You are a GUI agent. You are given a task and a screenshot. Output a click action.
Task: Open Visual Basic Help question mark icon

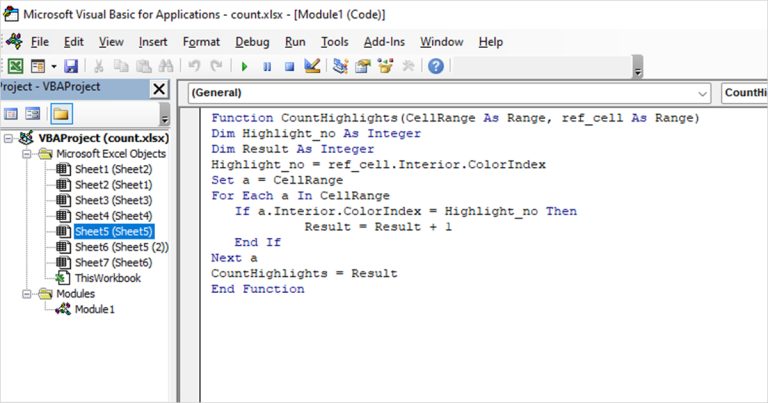tap(435, 66)
